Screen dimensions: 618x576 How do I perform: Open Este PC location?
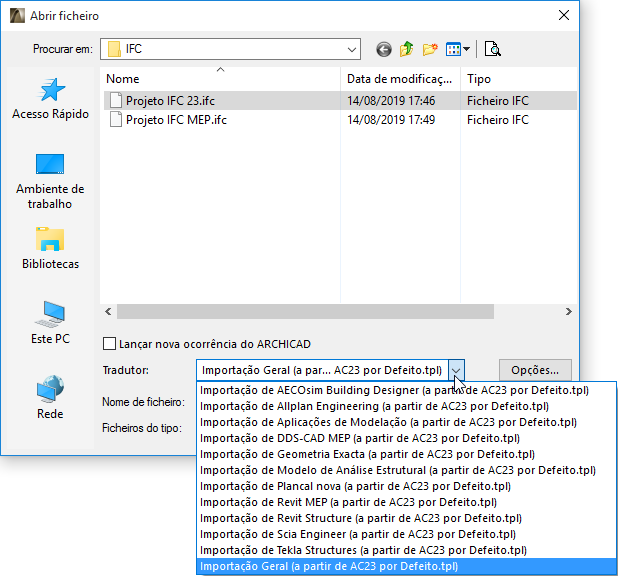point(50,323)
